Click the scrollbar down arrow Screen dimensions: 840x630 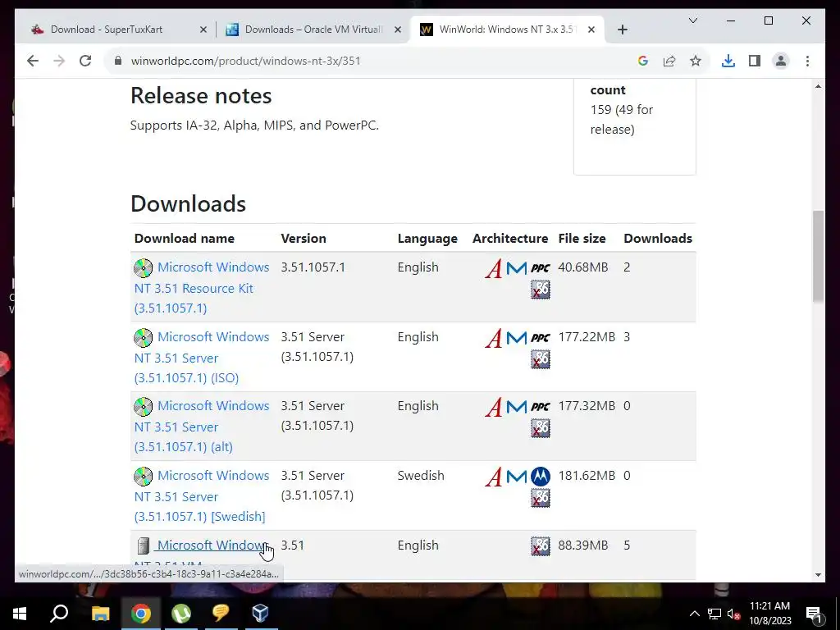[818, 575]
